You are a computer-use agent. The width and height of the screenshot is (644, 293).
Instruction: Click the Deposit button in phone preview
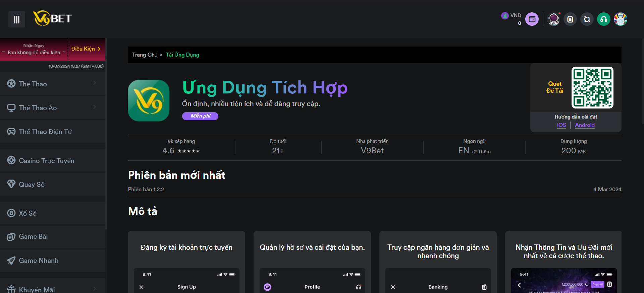click(597, 284)
